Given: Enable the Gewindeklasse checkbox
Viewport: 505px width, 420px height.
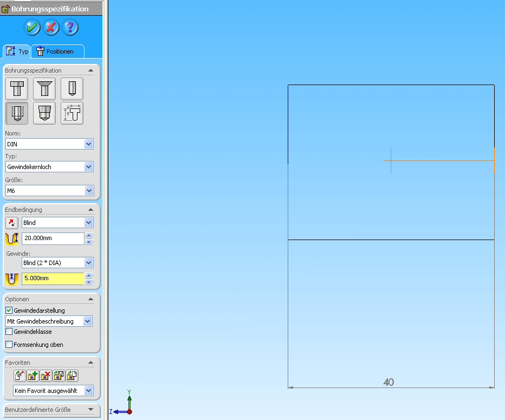Looking at the screenshot, I should click(x=9, y=332).
